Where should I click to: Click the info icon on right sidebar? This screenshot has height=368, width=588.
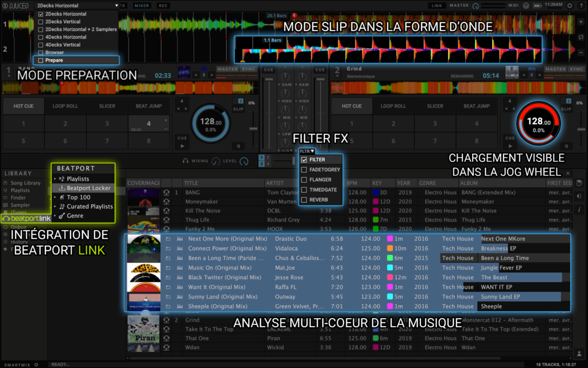click(579, 210)
